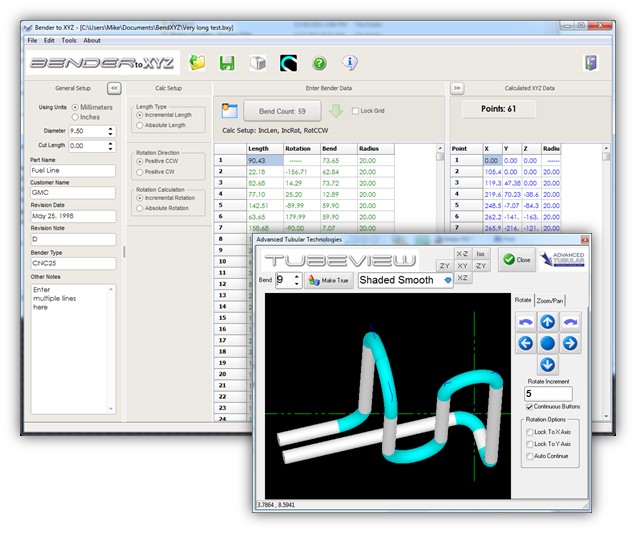Click the green help question mark icon
This screenshot has width=636, height=533.
click(x=319, y=63)
